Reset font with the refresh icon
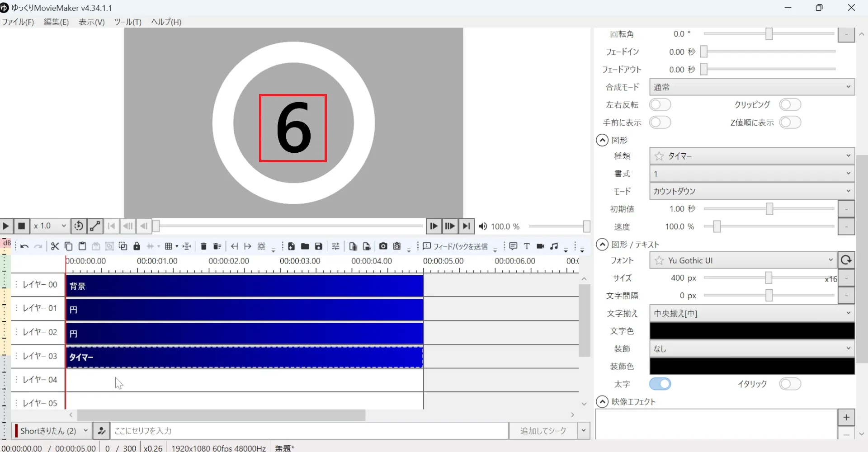 846,260
